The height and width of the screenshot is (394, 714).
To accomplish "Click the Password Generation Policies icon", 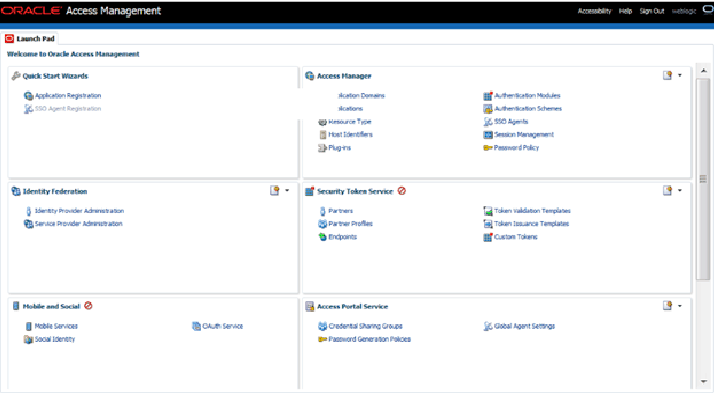I will coord(322,340).
